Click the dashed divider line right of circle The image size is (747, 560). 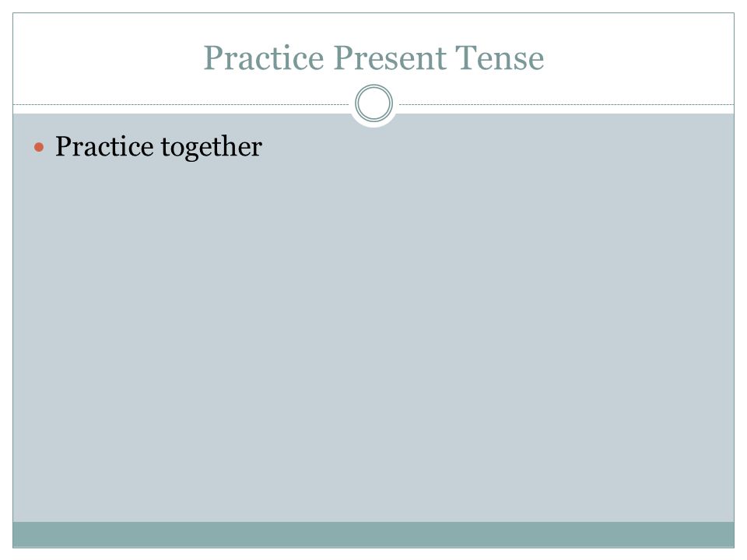(566, 104)
